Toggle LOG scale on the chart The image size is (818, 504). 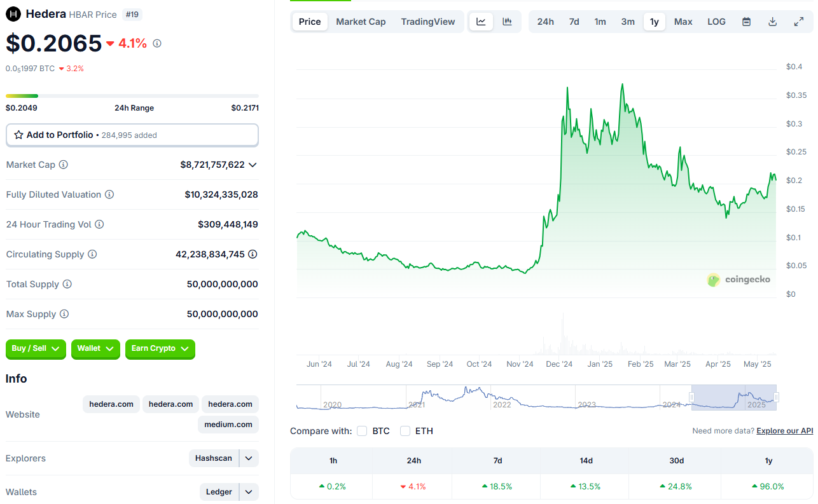coord(716,22)
